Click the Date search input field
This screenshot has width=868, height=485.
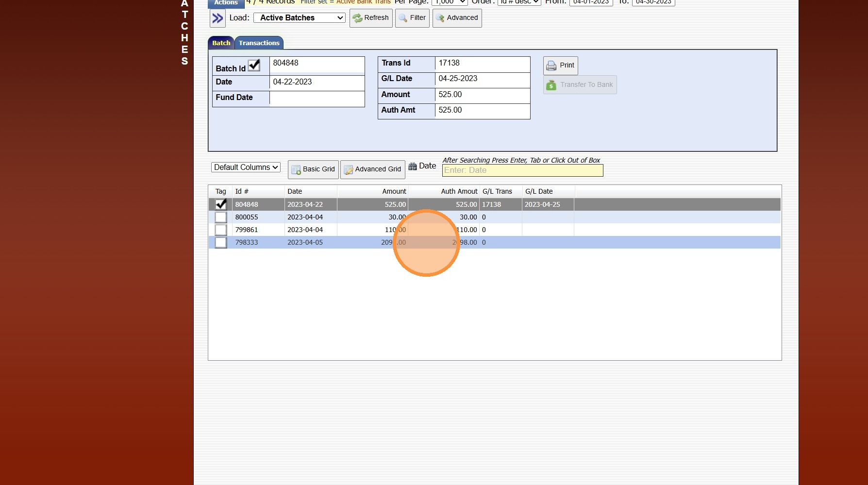[x=522, y=170]
